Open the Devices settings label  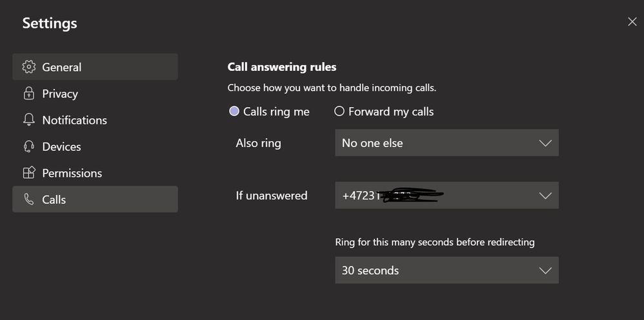61,146
